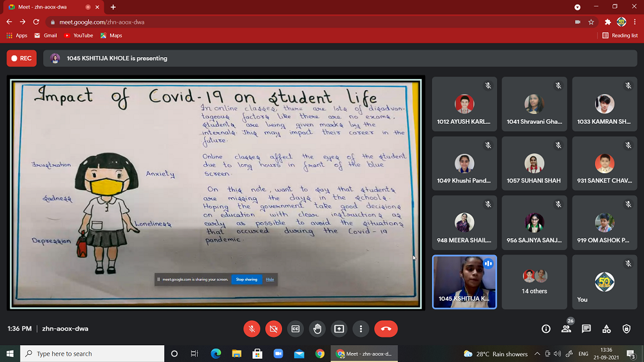
Task: Open the three-dot more options menu in Meet
Action: pos(361,329)
